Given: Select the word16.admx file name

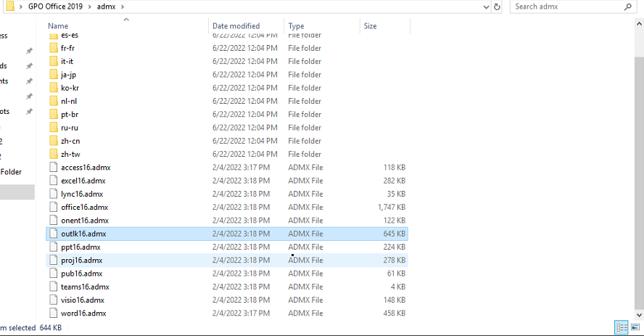Looking at the screenshot, I should click(x=84, y=313).
